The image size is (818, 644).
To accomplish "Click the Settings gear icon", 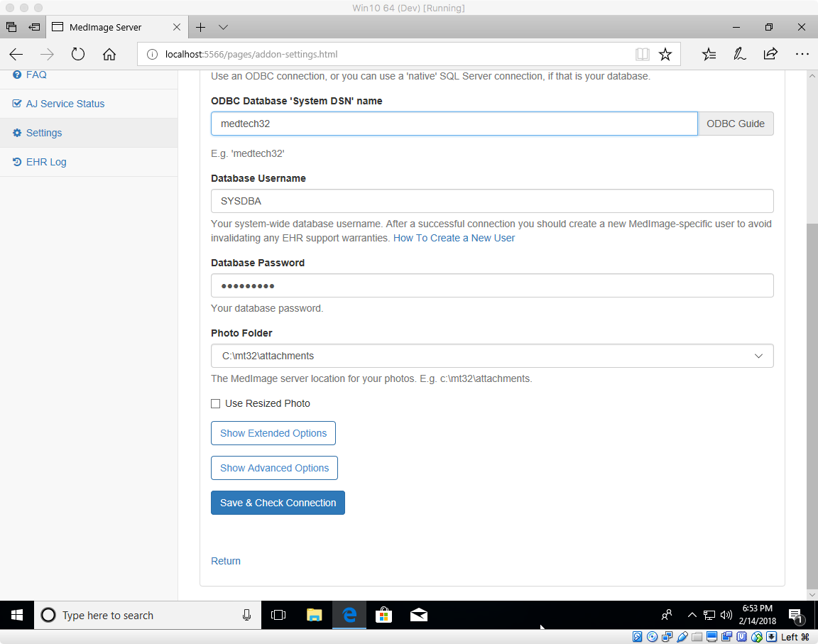I will tap(17, 133).
